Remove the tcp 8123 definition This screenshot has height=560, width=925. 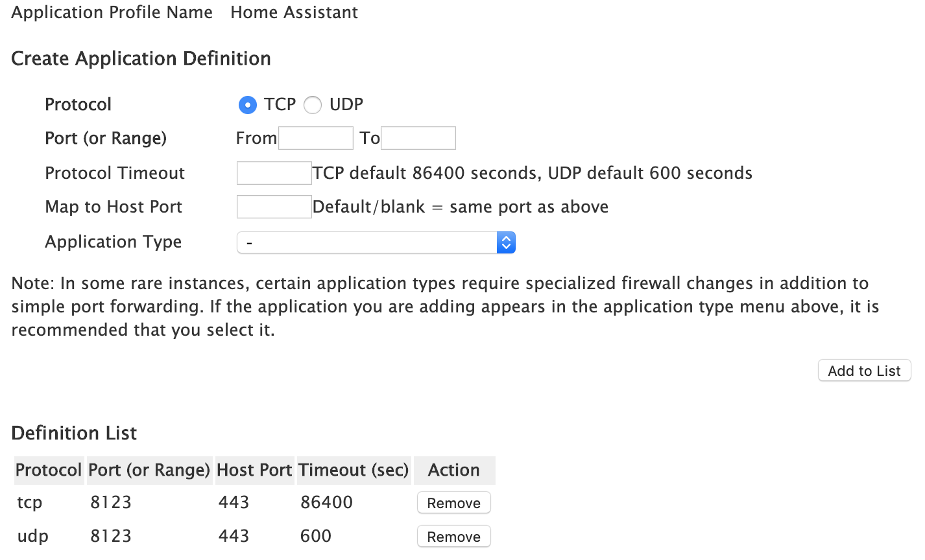[x=453, y=503]
